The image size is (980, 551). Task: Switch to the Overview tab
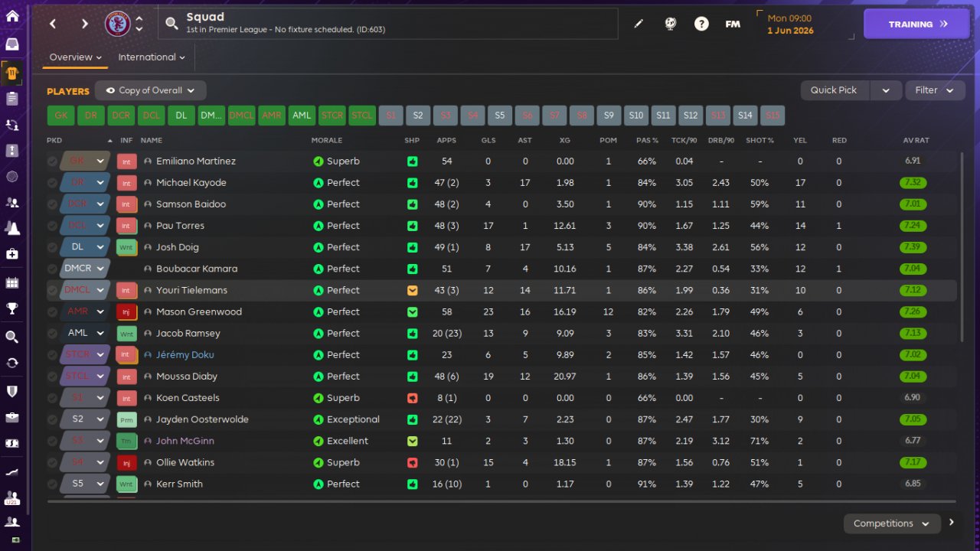(75, 57)
